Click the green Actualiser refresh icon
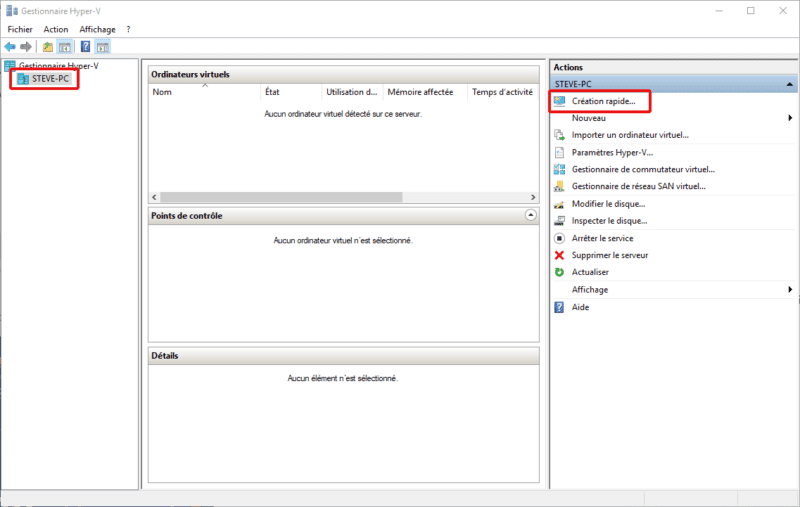This screenshot has width=800, height=507. click(x=560, y=272)
